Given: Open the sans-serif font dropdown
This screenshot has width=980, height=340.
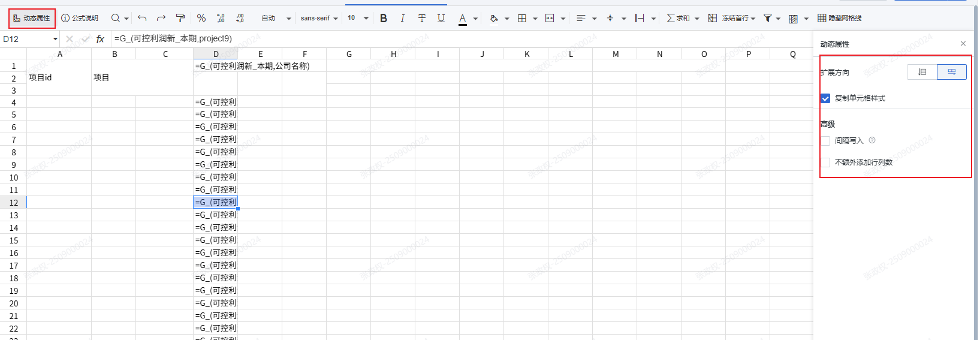Looking at the screenshot, I should point(319,18).
